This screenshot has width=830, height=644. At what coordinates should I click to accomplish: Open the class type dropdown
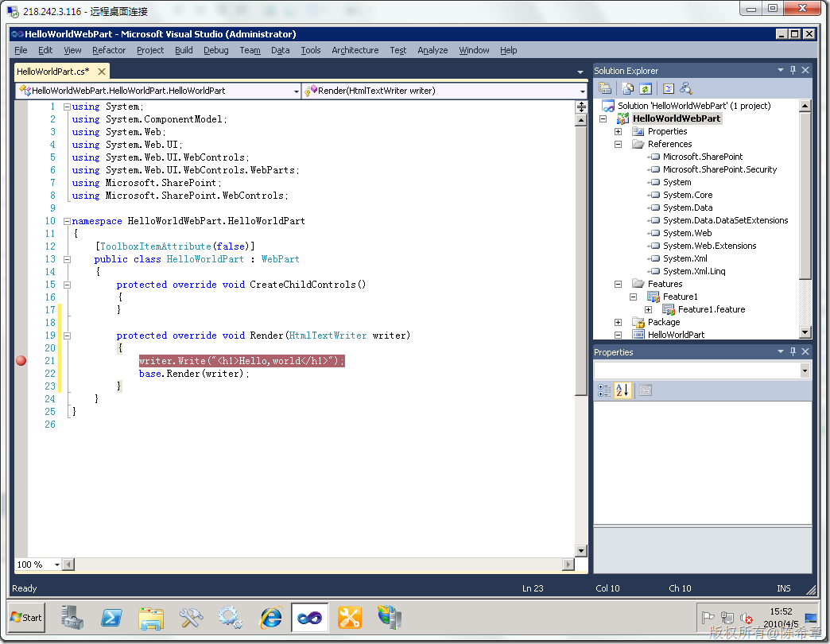[x=296, y=91]
